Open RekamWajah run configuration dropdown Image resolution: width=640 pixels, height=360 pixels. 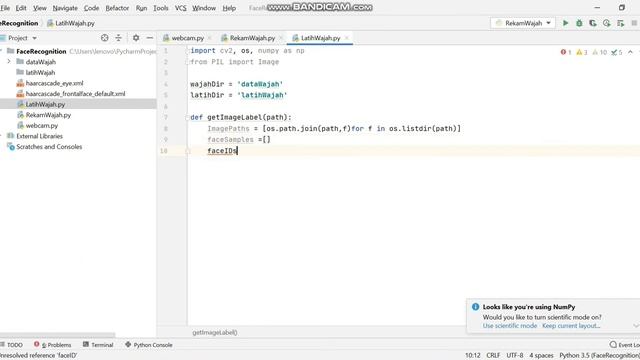523,23
